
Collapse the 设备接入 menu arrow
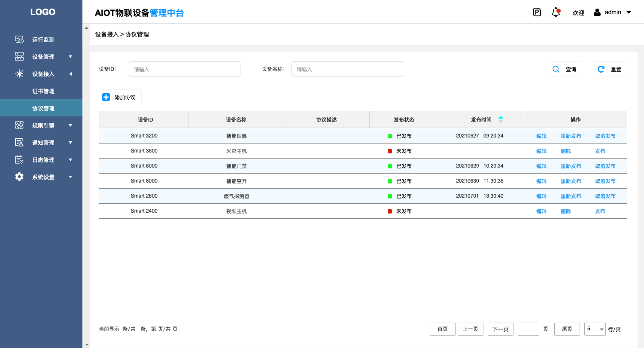pos(70,74)
